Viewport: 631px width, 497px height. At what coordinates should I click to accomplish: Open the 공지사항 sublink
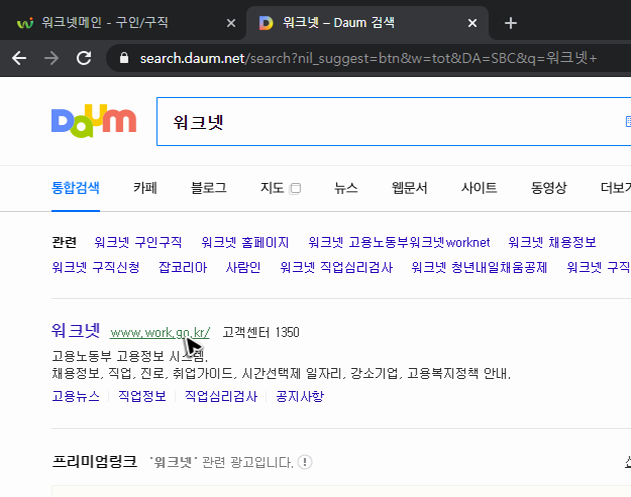click(300, 396)
